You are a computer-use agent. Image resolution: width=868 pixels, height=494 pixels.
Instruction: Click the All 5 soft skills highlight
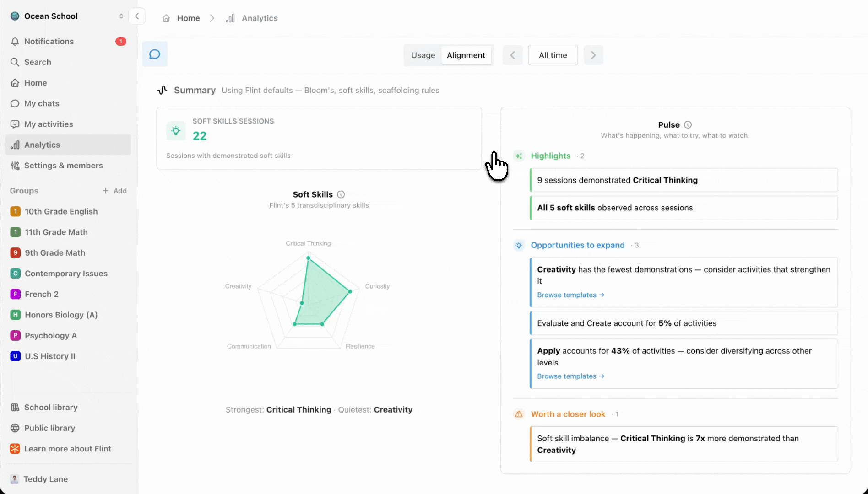pos(684,208)
